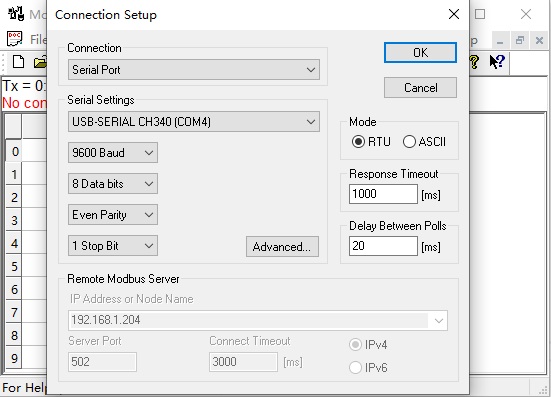
Task: Expand the Even Parity dropdown
Action: point(113,214)
